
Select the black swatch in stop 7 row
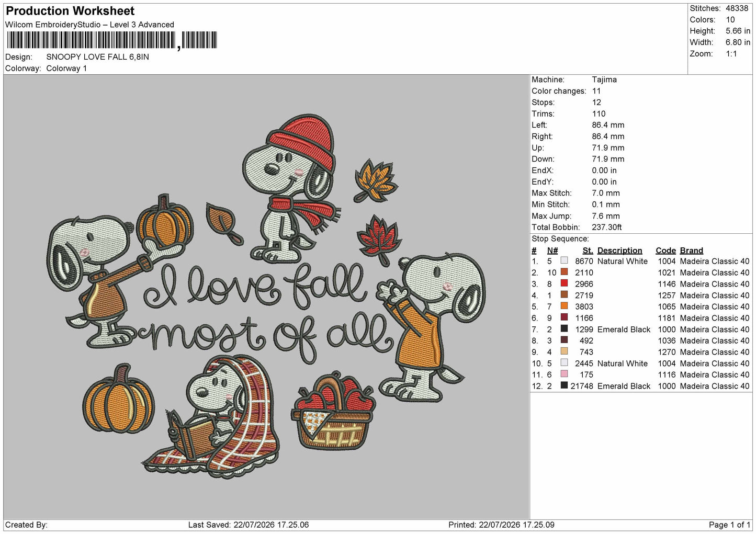564,329
